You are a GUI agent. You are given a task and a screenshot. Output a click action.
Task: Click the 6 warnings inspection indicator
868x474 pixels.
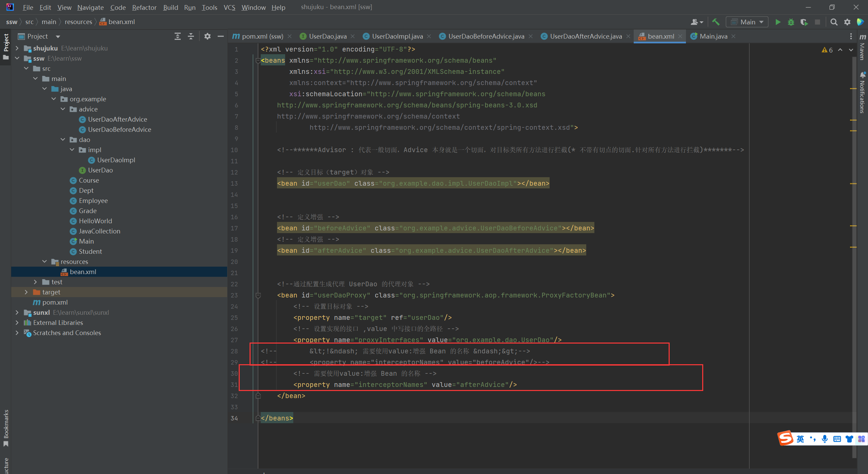point(827,50)
